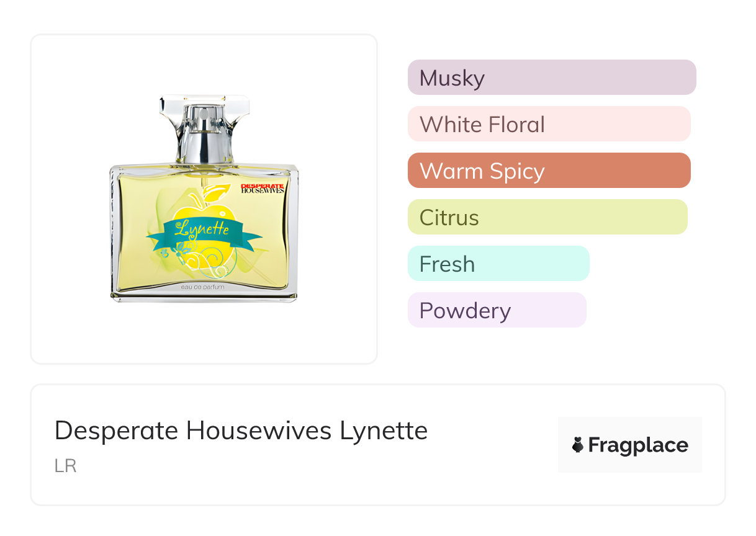Choose the Warm Spicy accord bar
The height and width of the screenshot is (536, 756).
tap(549, 171)
